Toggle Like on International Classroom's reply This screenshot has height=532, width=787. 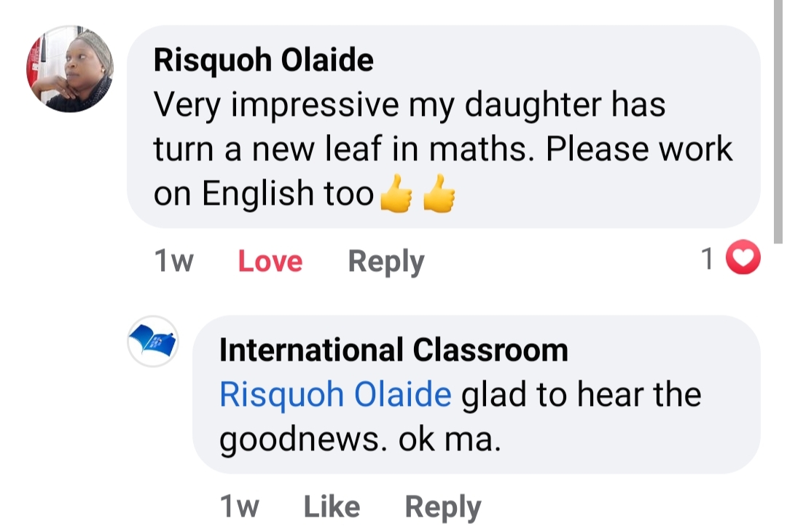332,506
